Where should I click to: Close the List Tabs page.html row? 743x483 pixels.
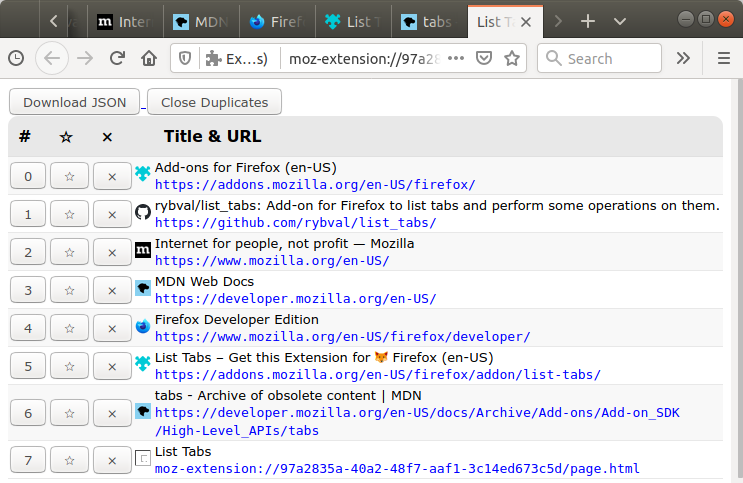[112, 460]
